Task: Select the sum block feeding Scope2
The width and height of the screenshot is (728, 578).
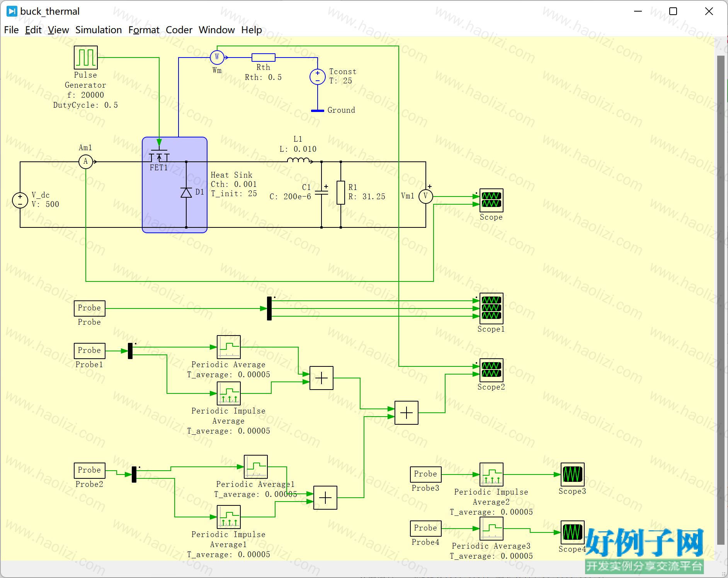Action: pyautogui.click(x=407, y=413)
